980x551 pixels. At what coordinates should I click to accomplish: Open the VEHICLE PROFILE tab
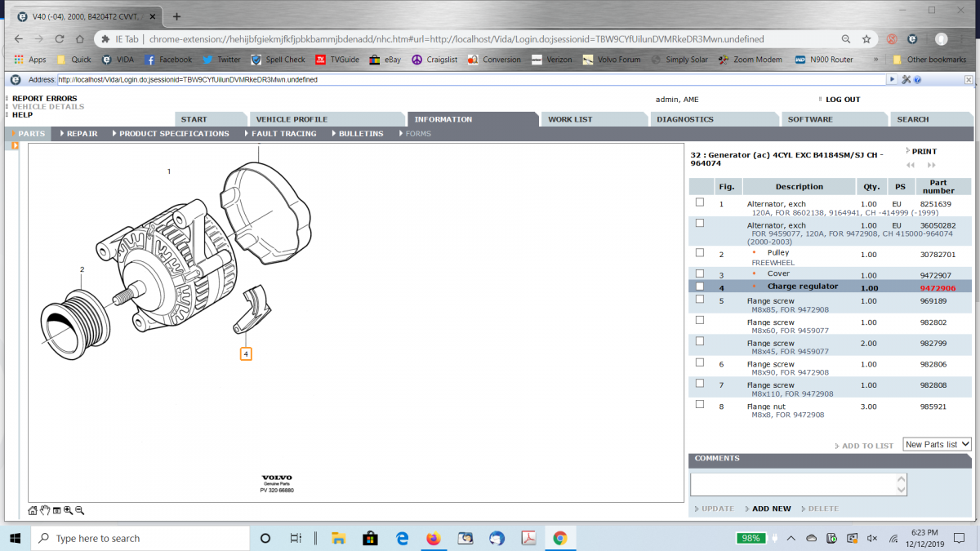pyautogui.click(x=292, y=119)
